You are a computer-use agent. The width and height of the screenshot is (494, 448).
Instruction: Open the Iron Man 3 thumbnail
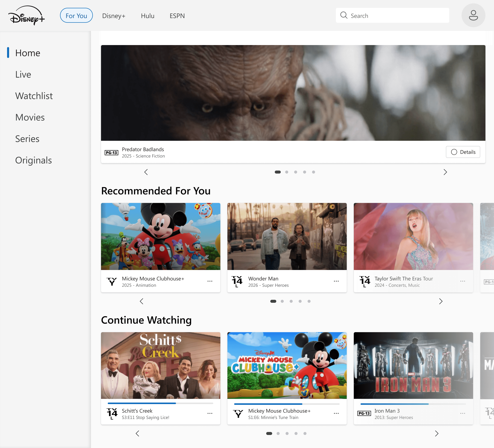(413, 365)
